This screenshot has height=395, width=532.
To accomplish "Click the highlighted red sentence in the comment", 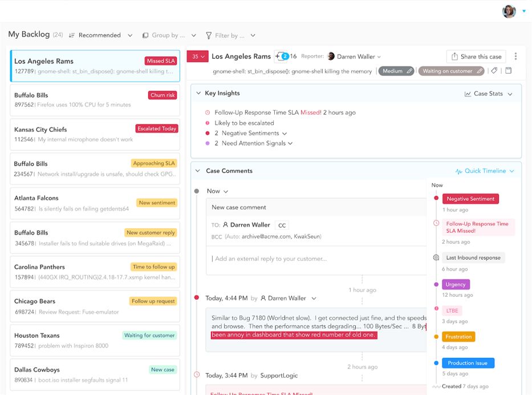I will [x=294, y=335].
